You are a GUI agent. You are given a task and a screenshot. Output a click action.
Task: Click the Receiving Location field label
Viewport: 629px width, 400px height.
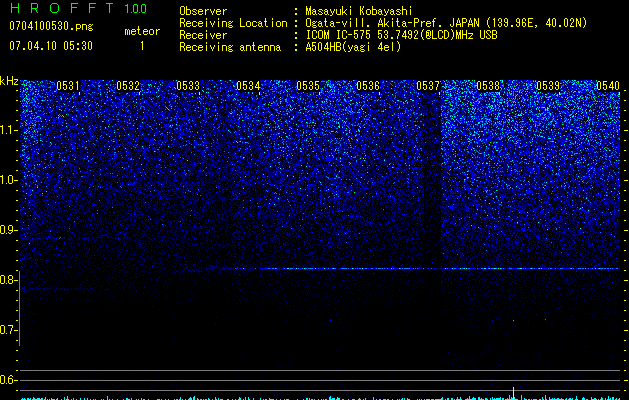click(233, 23)
